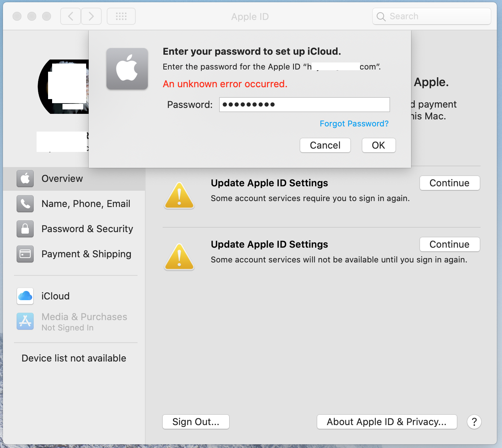502x448 pixels.
Task: Click the Search field in the toolbar
Action: (431, 16)
